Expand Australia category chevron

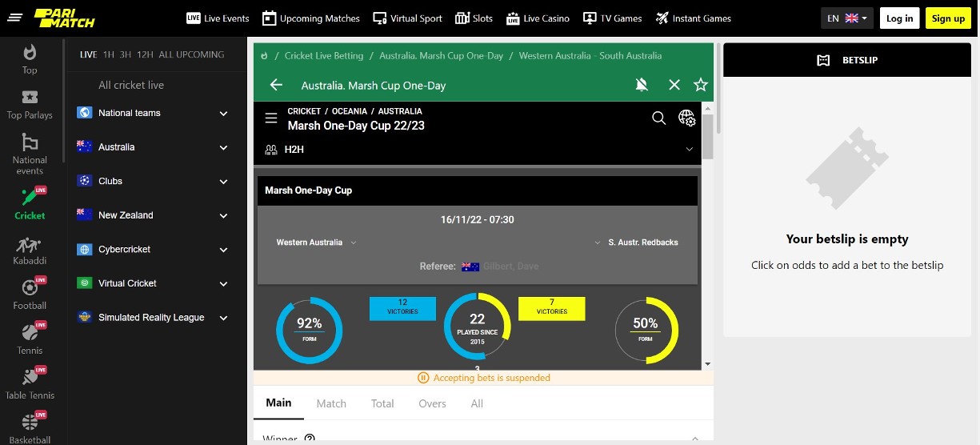click(x=223, y=147)
